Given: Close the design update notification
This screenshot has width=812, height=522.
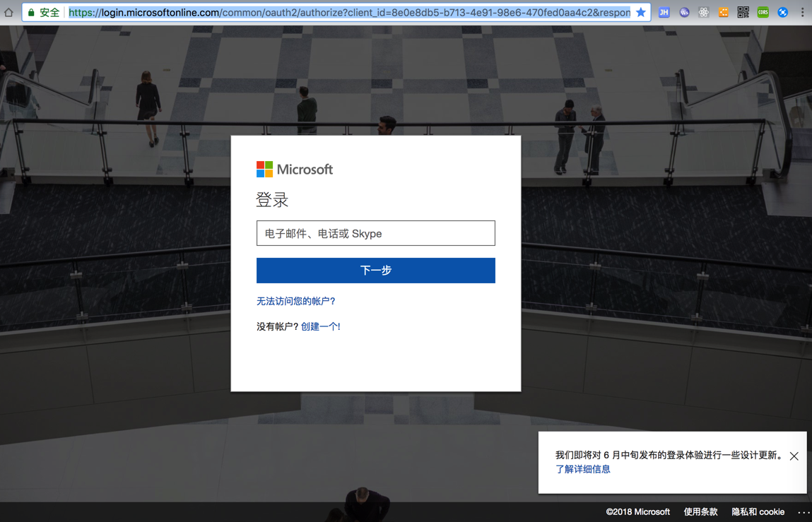Looking at the screenshot, I should click(x=794, y=456).
